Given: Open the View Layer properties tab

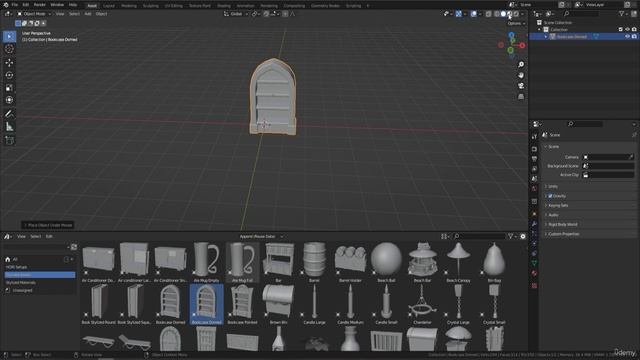Looking at the screenshot, I should [x=534, y=169].
